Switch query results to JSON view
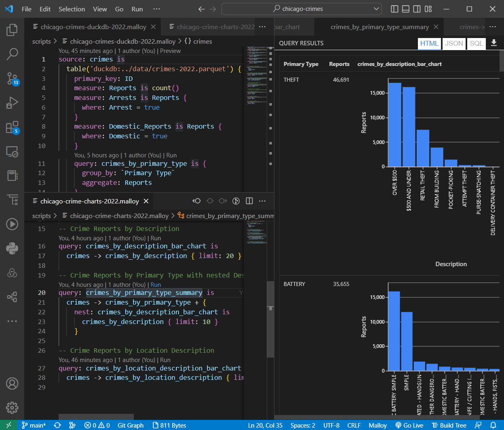The width and height of the screenshot is (504, 430). (x=453, y=43)
